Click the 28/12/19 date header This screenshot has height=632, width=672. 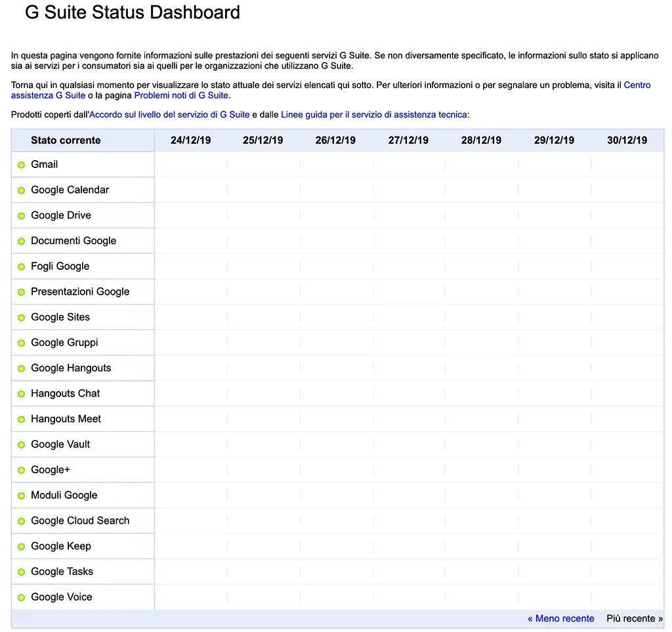[481, 140]
